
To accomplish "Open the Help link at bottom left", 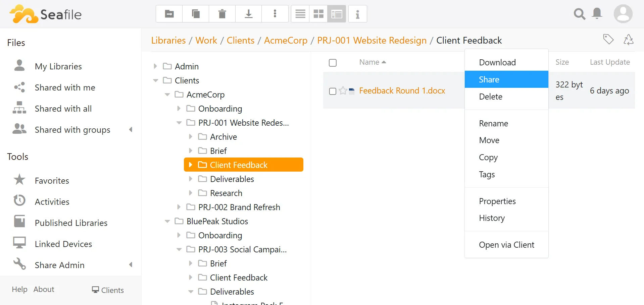I will (x=19, y=289).
